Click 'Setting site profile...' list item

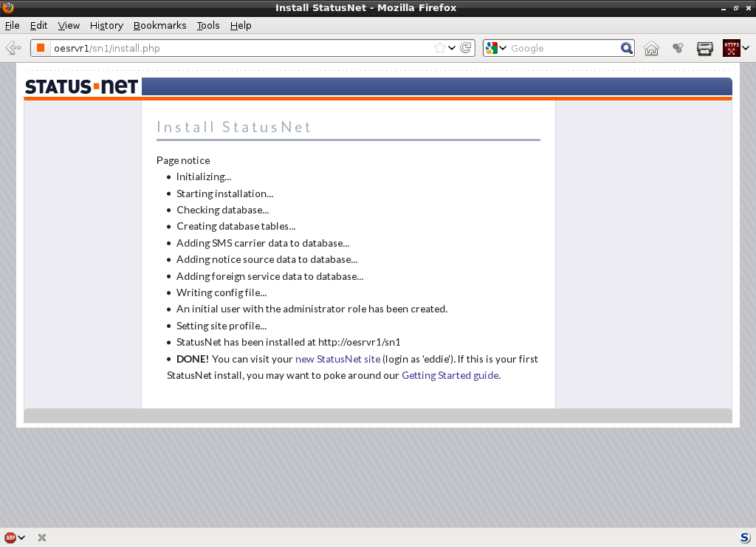coord(221,326)
